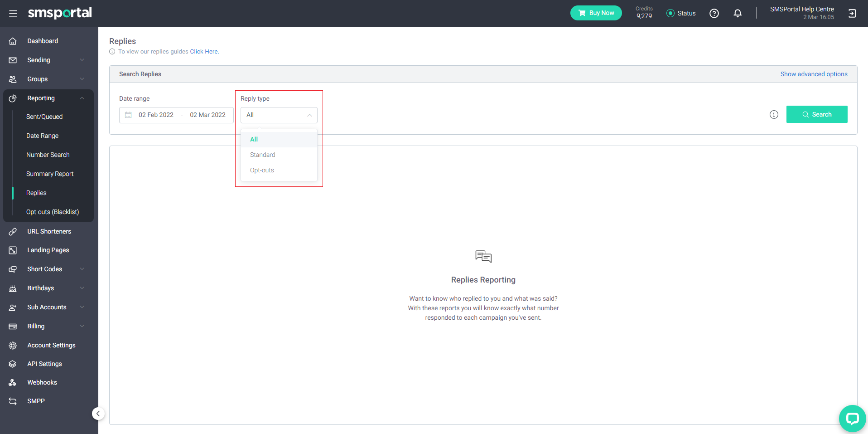Collapse the sidebar with arrow button
868x434 pixels.
click(x=98, y=414)
